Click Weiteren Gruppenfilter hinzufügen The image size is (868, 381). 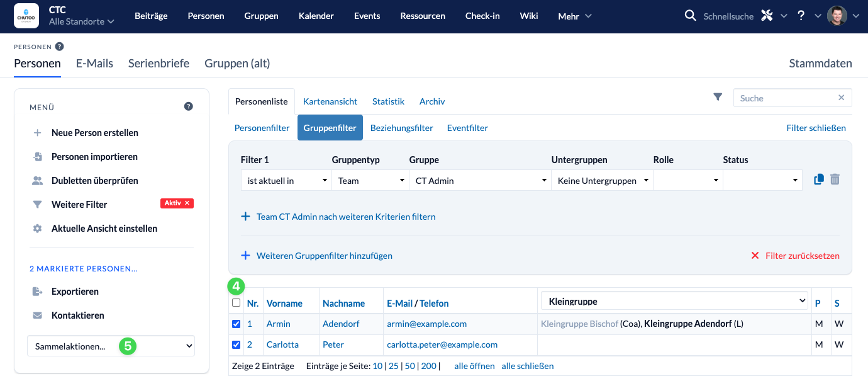pyautogui.click(x=324, y=256)
